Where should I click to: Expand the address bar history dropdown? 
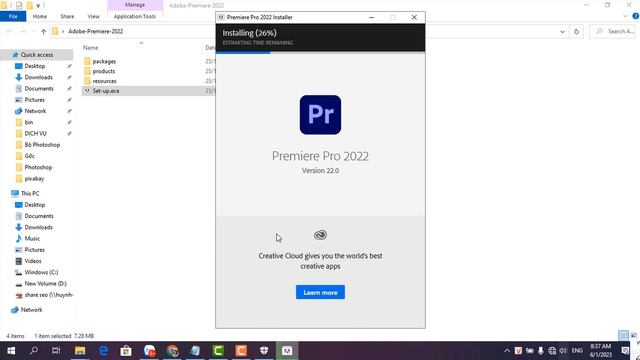[x=562, y=31]
